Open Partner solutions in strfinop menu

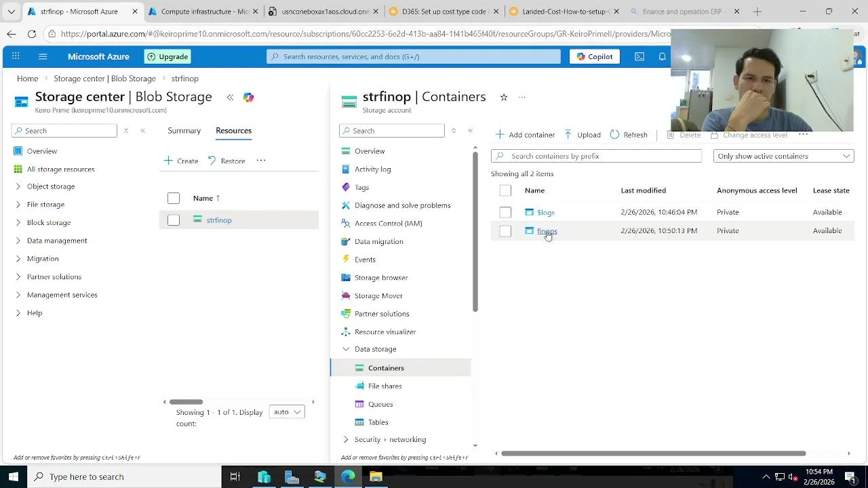click(382, 314)
